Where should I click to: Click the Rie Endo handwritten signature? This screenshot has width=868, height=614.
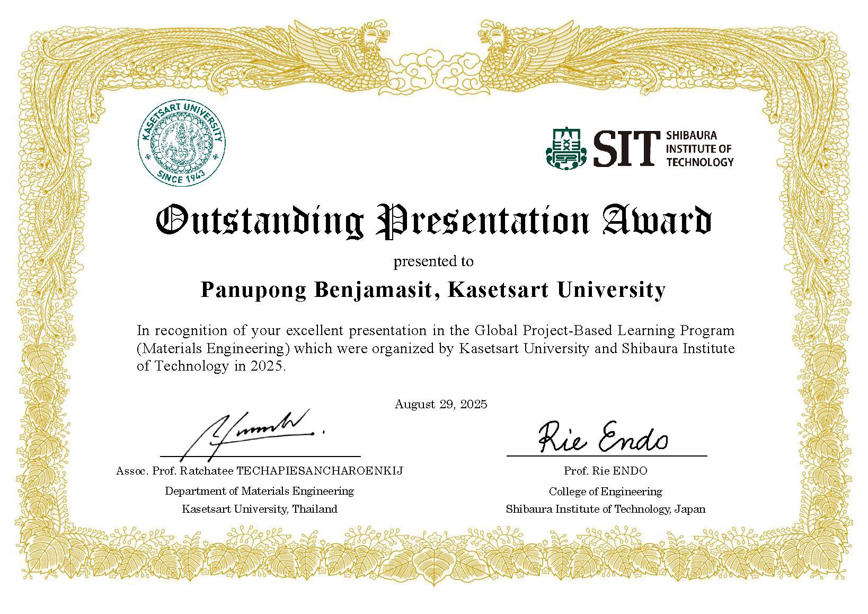(x=603, y=437)
